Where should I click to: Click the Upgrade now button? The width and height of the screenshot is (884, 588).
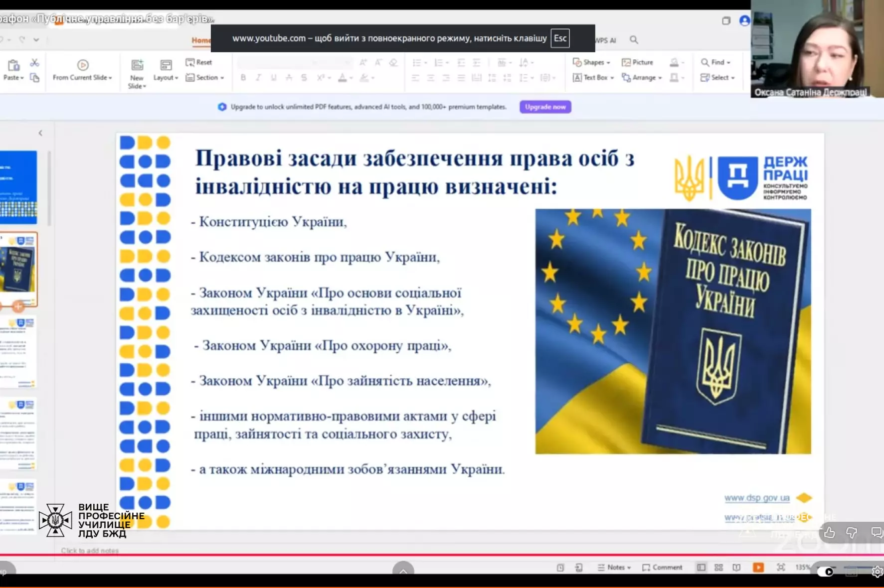click(x=545, y=107)
